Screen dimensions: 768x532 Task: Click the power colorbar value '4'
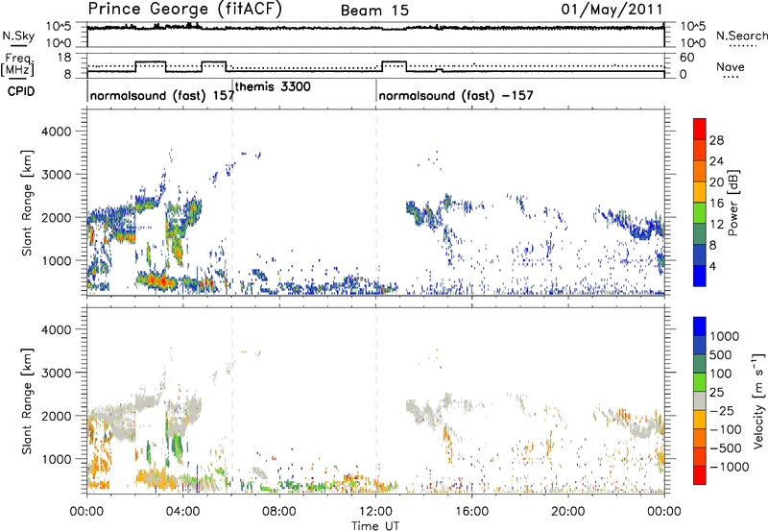712,266
